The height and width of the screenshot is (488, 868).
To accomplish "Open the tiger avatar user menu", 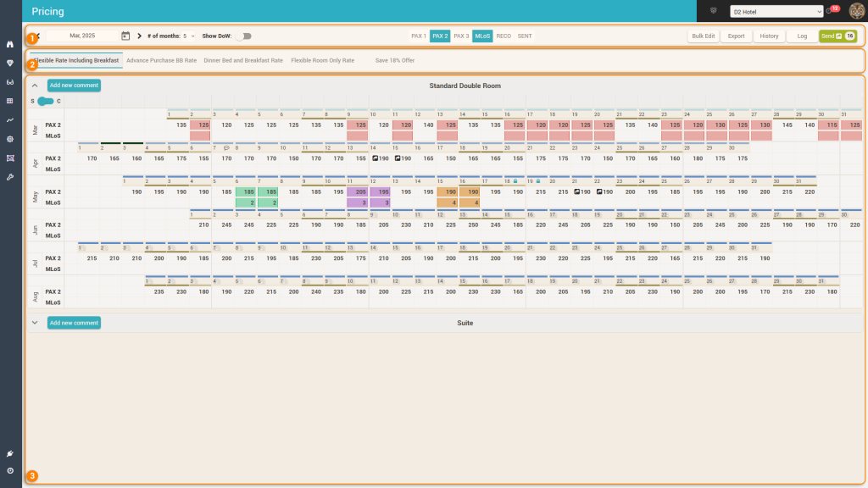I will point(857,10).
